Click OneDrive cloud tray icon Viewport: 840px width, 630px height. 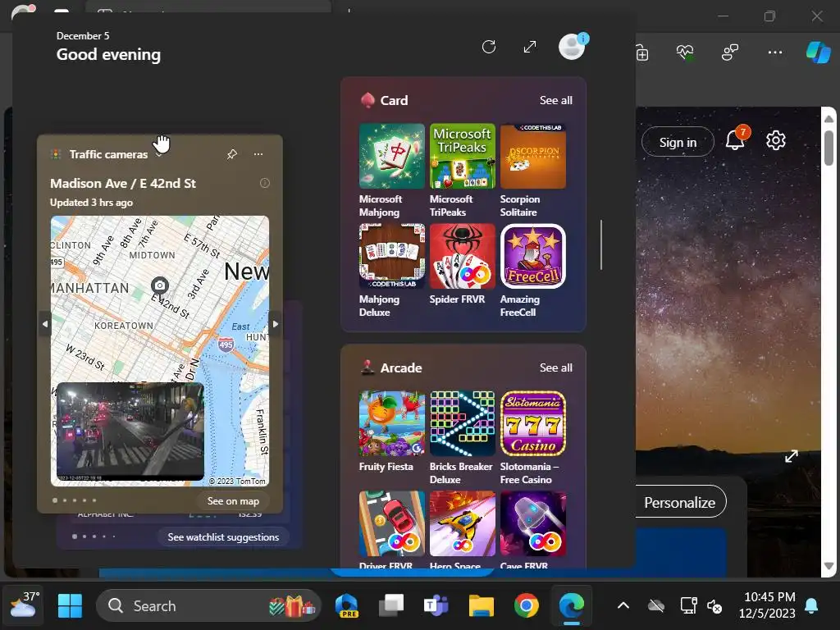pos(656,606)
